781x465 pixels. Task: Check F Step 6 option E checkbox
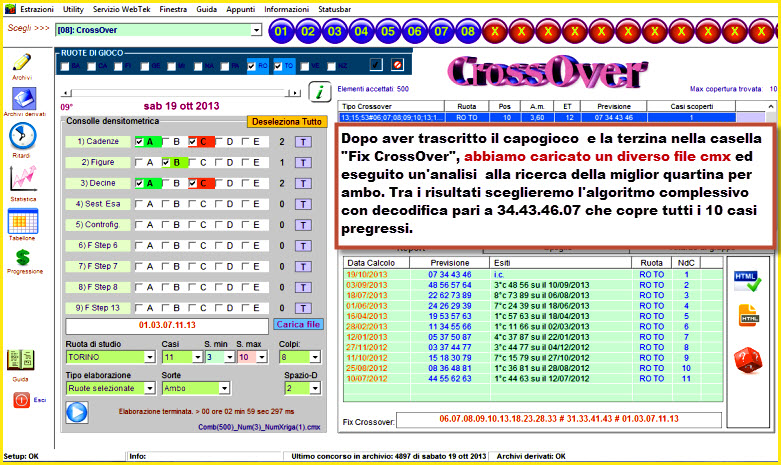click(x=246, y=245)
